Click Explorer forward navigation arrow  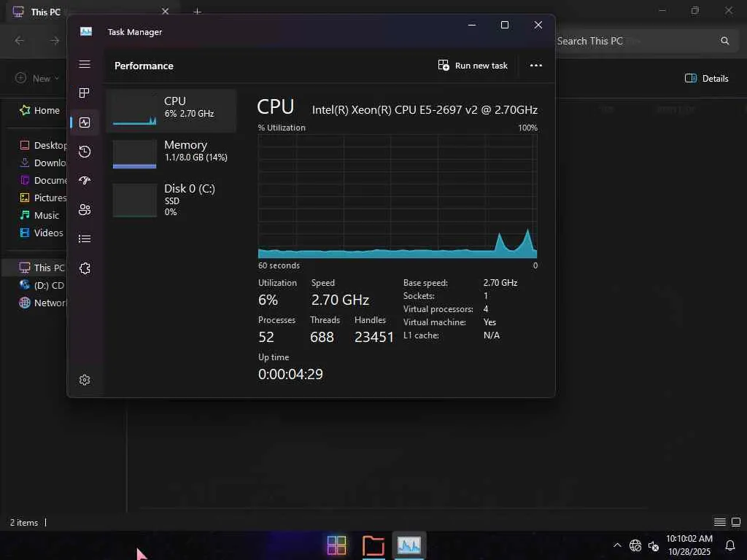(55, 41)
